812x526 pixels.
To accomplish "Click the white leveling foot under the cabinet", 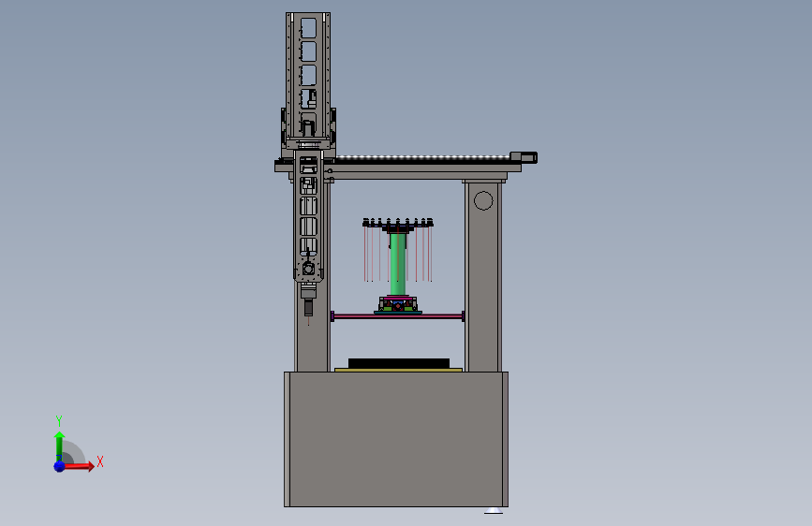I will coord(494,511).
